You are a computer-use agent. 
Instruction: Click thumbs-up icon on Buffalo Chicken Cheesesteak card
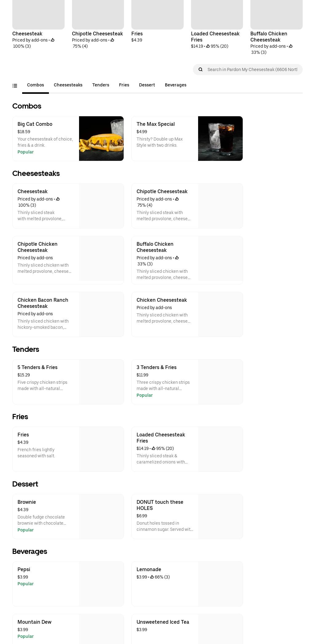point(177,258)
